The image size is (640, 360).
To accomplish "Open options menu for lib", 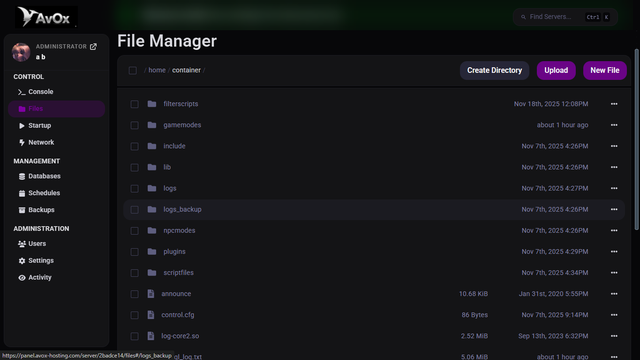I will (x=614, y=167).
